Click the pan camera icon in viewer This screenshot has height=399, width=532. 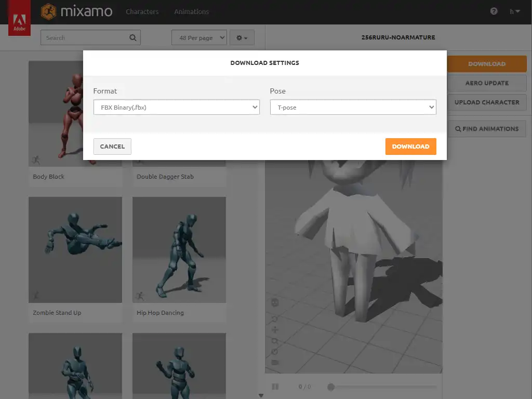pos(275,330)
